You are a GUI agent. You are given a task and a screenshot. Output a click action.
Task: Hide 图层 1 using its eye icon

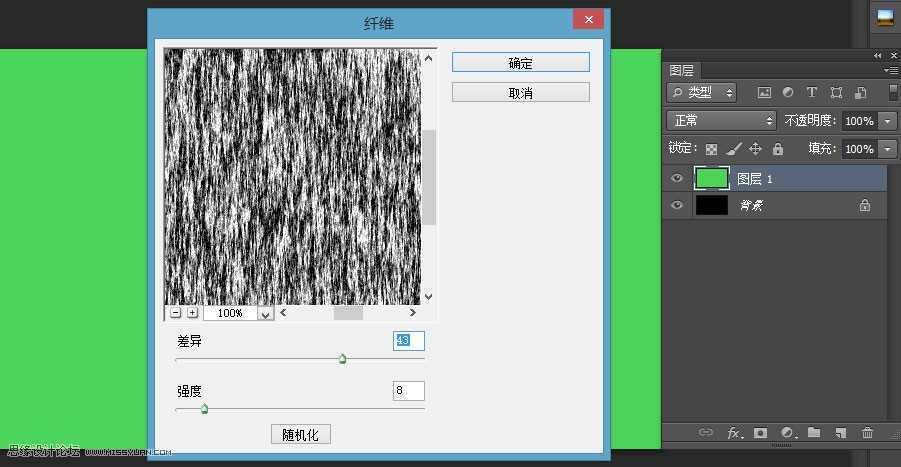click(677, 178)
